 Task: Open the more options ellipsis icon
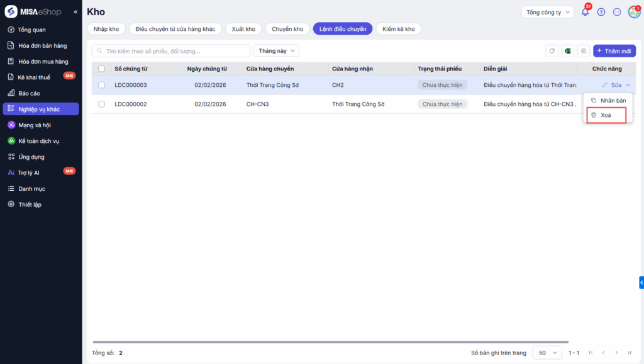(x=617, y=12)
